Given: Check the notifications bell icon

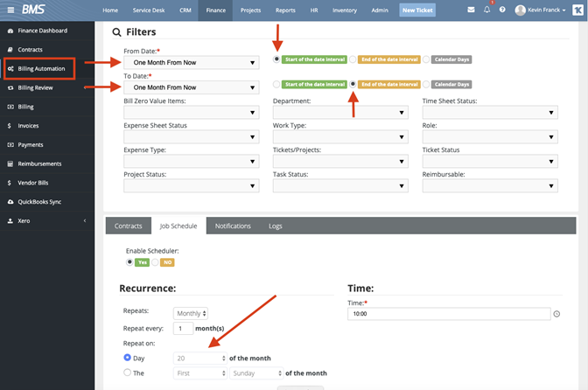Looking at the screenshot, I should [x=486, y=10].
